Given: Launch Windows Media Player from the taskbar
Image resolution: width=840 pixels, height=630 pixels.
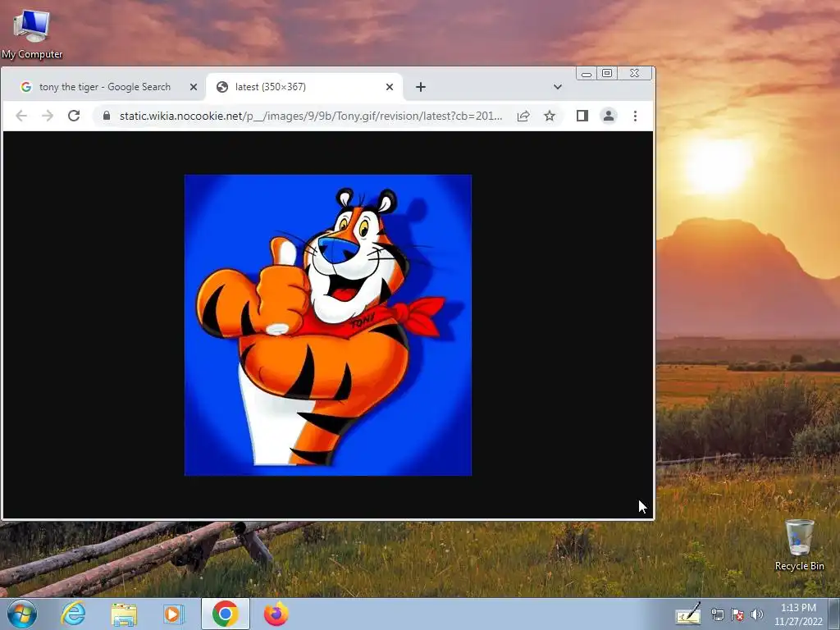Looking at the screenshot, I should [x=173, y=614].
